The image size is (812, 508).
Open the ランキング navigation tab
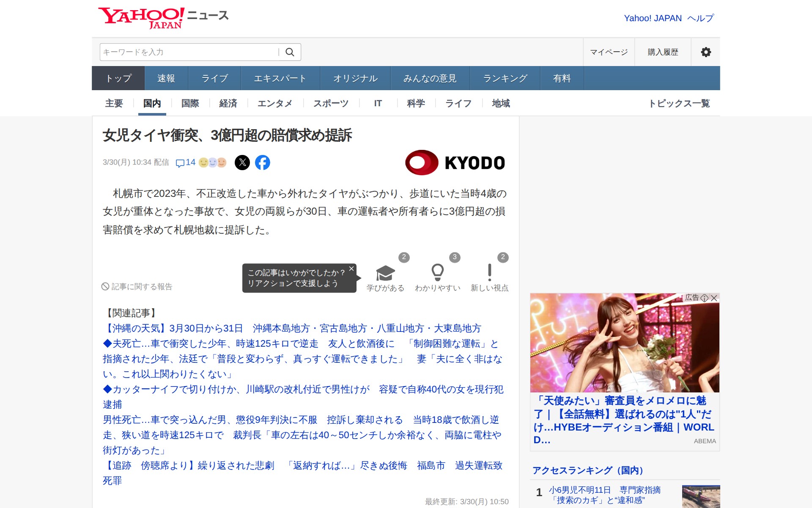pos(505,78)
